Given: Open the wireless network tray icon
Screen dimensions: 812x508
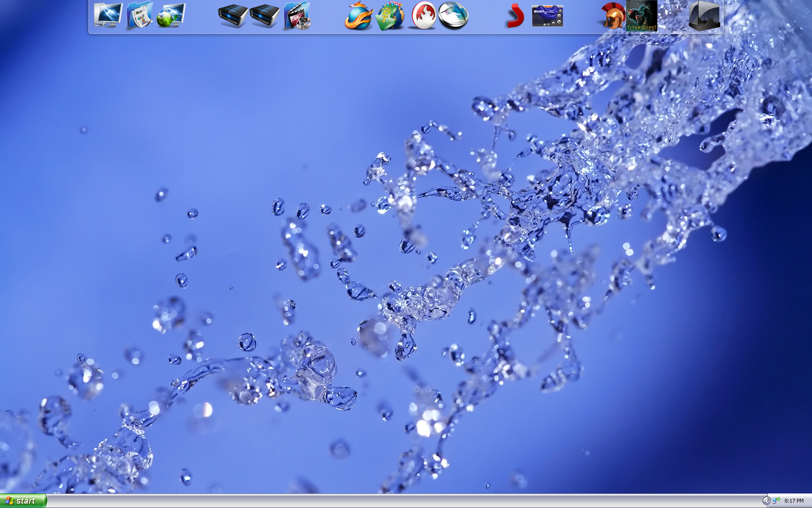Looking at the screenshot, I should (776, 501).
